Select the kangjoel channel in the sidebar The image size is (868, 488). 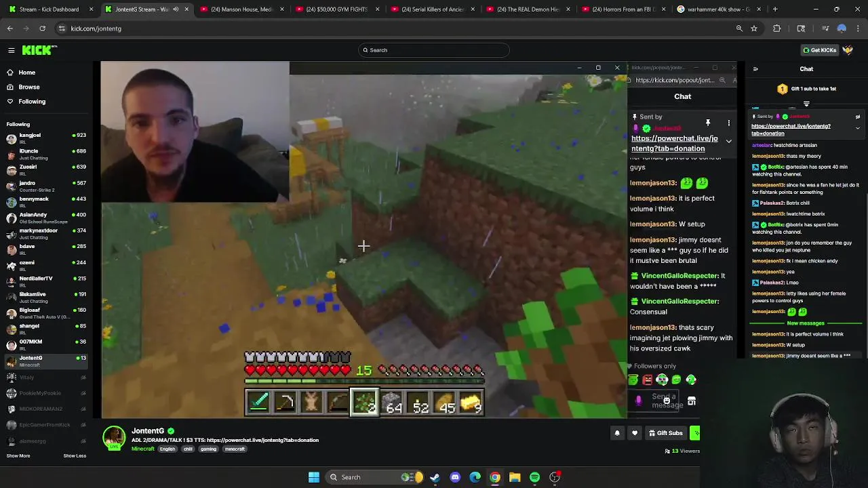(x=46, y=138)
